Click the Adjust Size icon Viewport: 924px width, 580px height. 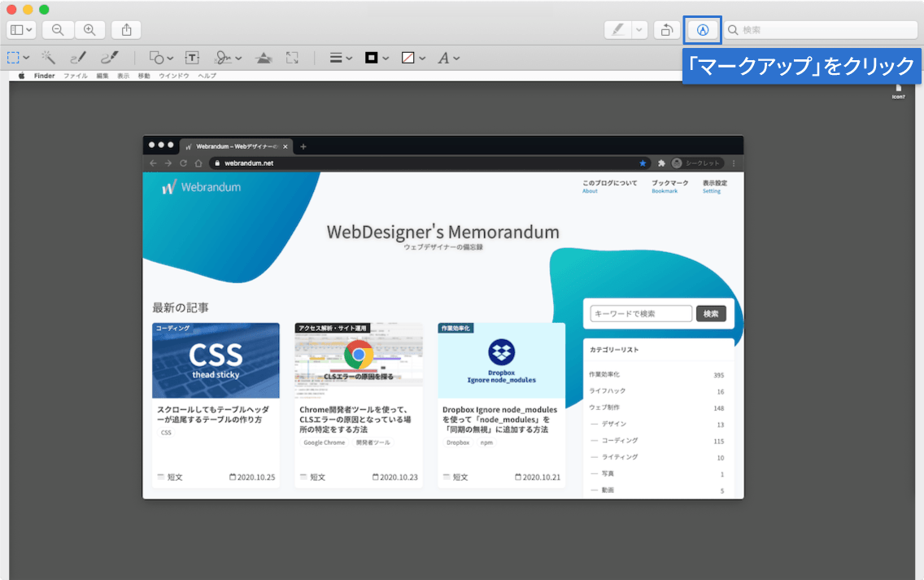coord(292,57)
